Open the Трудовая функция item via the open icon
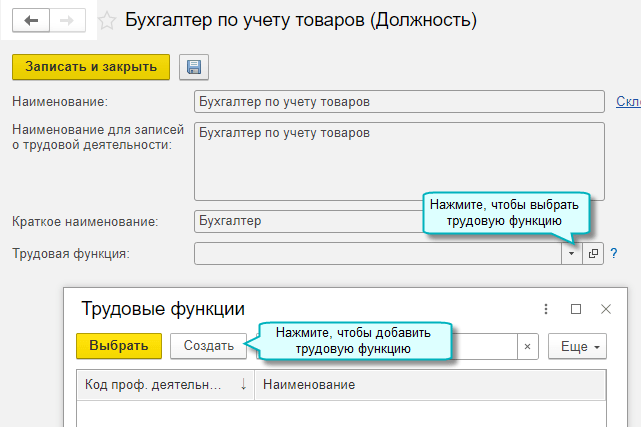 coord(593,254)
